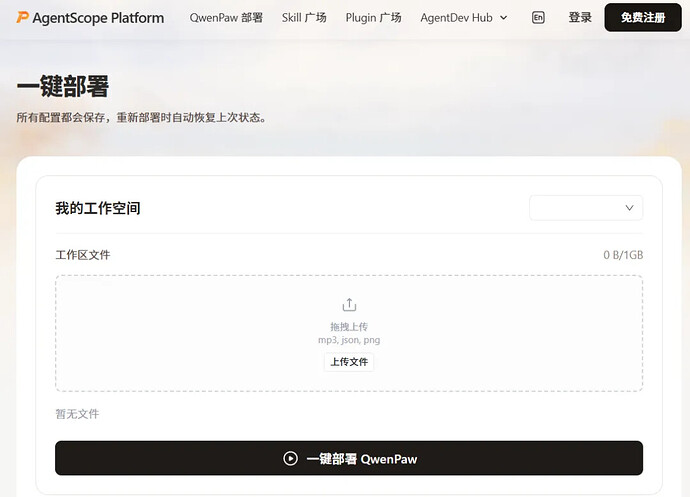Open the workspace selector dropdown

pos(586,208)
